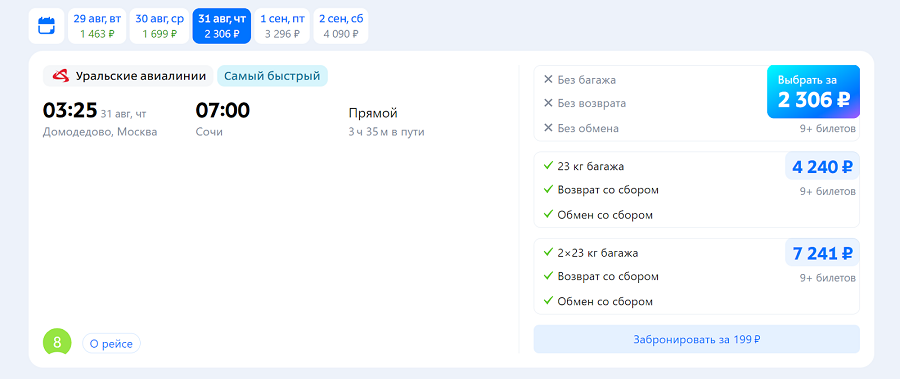Click the Домодедово, Москва airport label
900x379 pixels.
[100, 132]
